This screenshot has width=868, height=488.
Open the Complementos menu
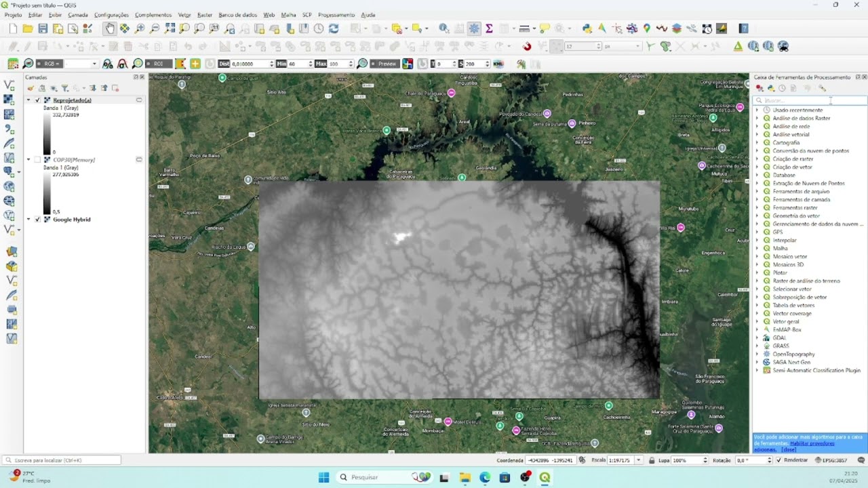pyautogui.click(x=153, y=14)
